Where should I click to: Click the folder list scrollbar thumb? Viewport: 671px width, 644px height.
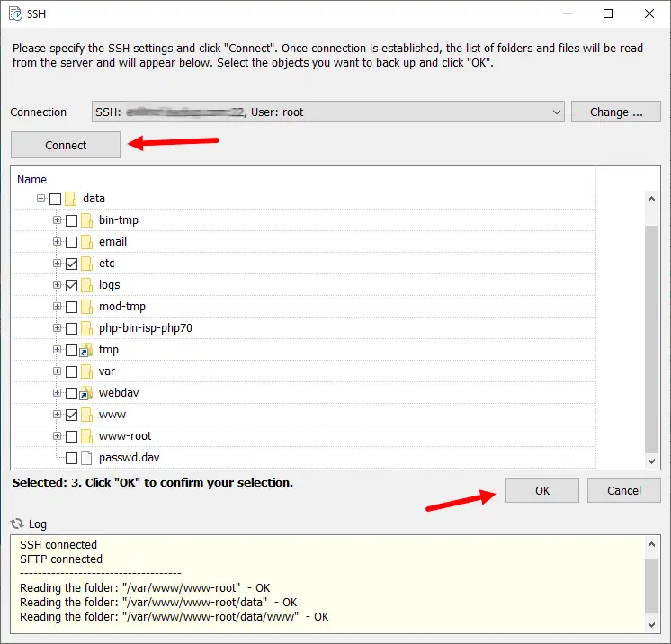click(x=651, y=338)
